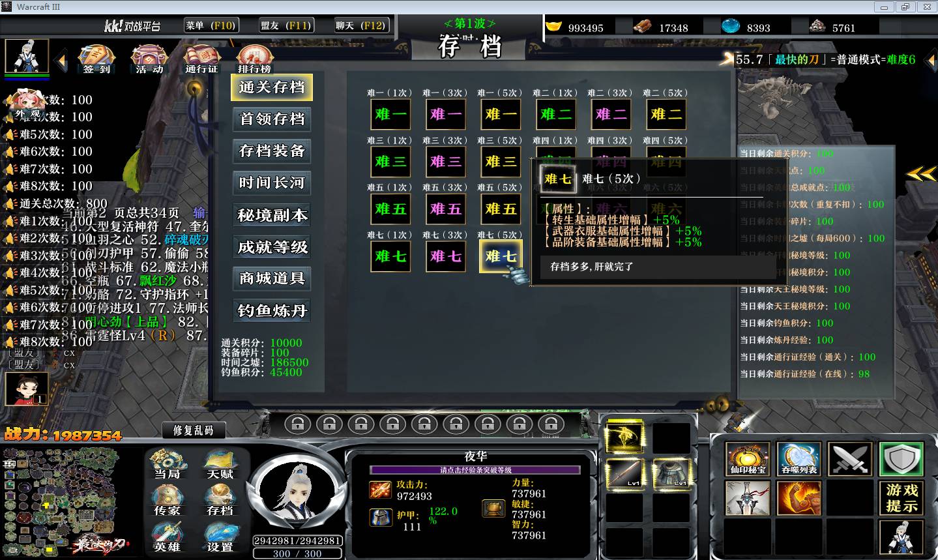Click the ally portrait icon above 战力

point(27,389)
